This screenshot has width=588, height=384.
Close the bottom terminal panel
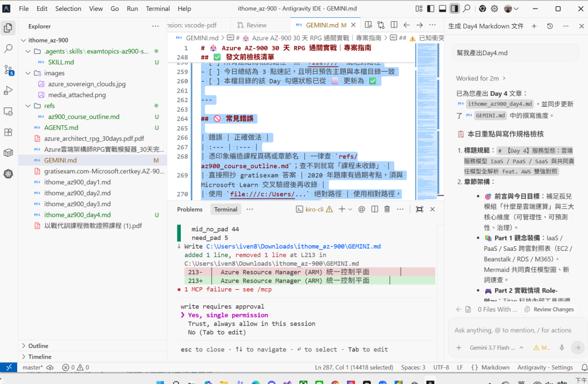click(432, 210)
